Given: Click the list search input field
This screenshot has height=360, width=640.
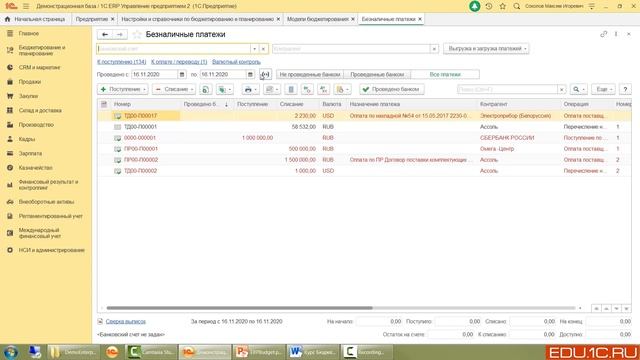Looking at the screenshot, I should (507, 89).
